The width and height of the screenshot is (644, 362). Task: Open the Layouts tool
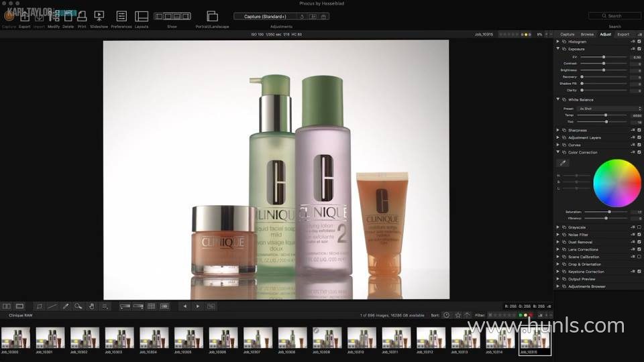click(142, 16)
